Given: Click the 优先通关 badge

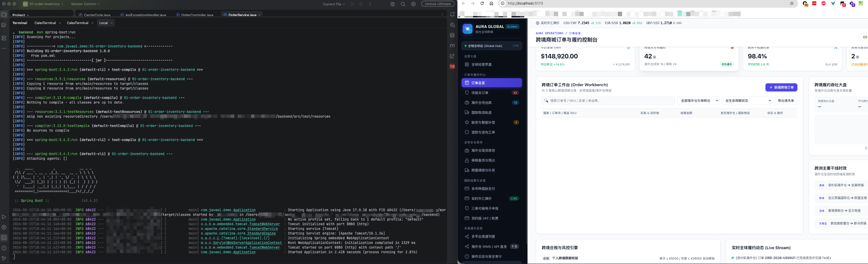Looking at the screenshot, I should (x=727, y=64).
